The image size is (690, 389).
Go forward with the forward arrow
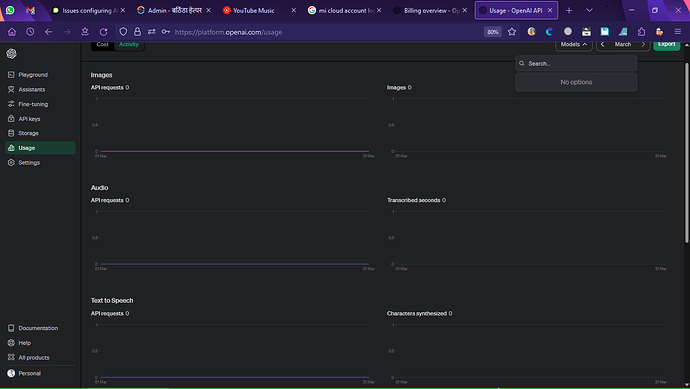(67, 32)
